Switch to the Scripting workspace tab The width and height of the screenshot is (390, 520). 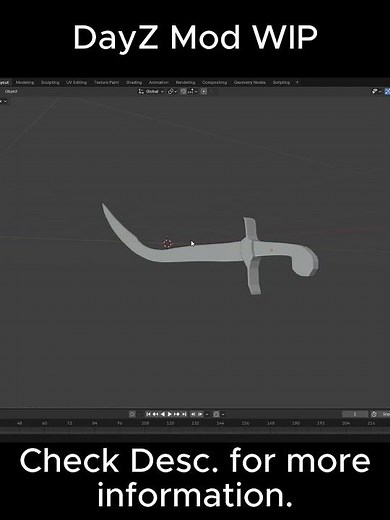tap(281, 82)
